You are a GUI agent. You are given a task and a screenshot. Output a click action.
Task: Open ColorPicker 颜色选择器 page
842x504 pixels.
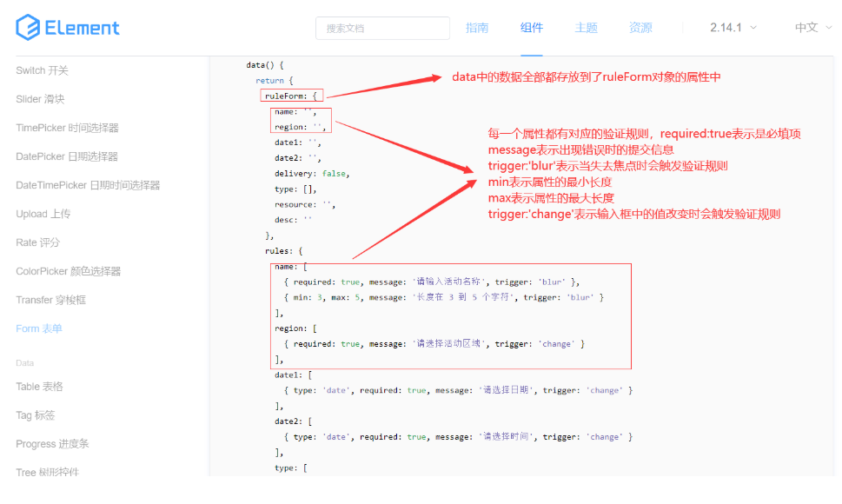click(x=68, y=271)
